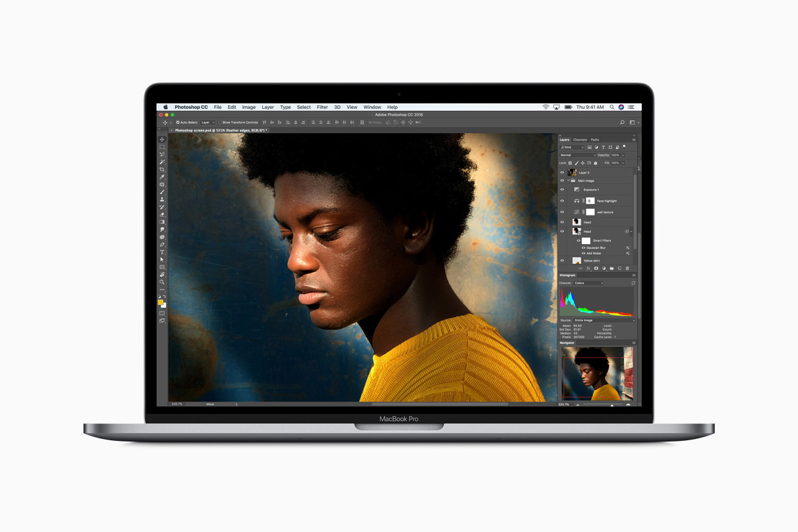Switch to the Paths tab
Viewport: 798px width, 532px height.
595,140
